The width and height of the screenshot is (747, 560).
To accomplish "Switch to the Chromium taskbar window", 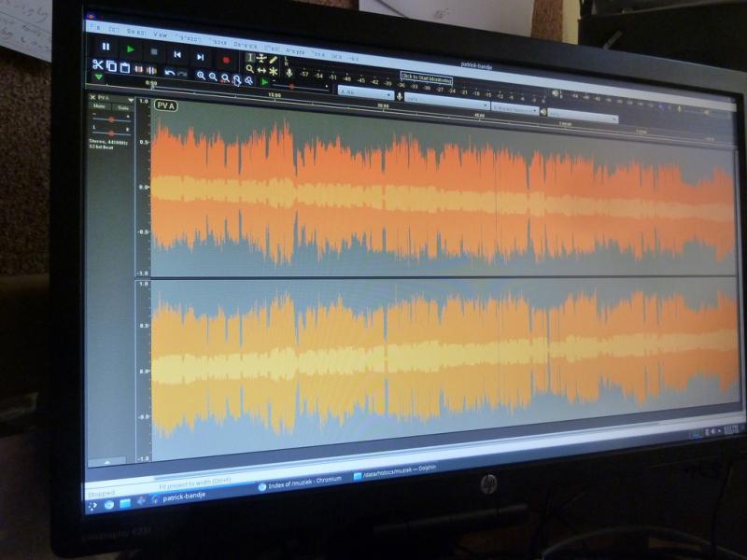I will click(300, 483).
